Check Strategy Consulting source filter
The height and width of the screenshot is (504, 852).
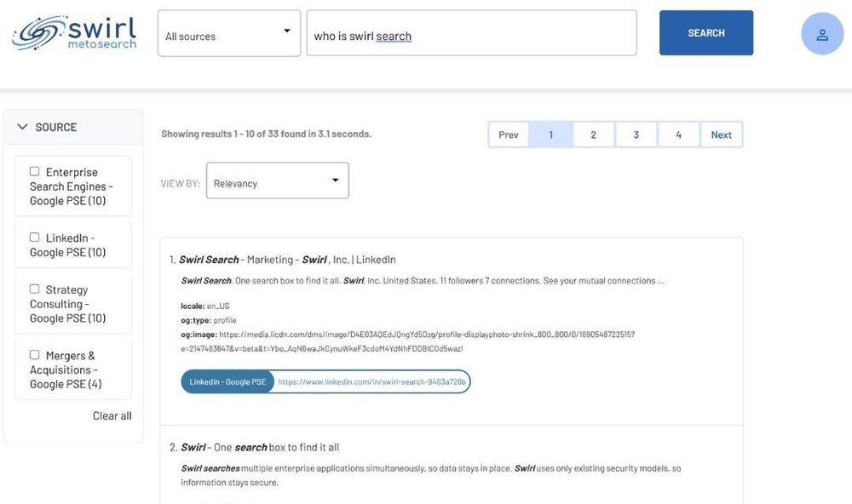(x=34, y=289)
